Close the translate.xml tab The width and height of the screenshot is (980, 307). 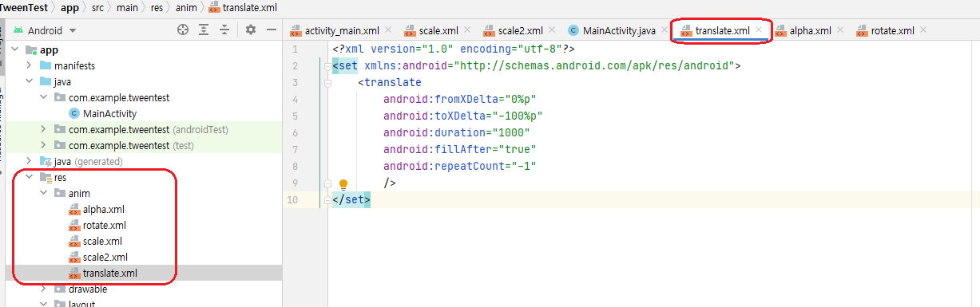click(x=759, y=30)
